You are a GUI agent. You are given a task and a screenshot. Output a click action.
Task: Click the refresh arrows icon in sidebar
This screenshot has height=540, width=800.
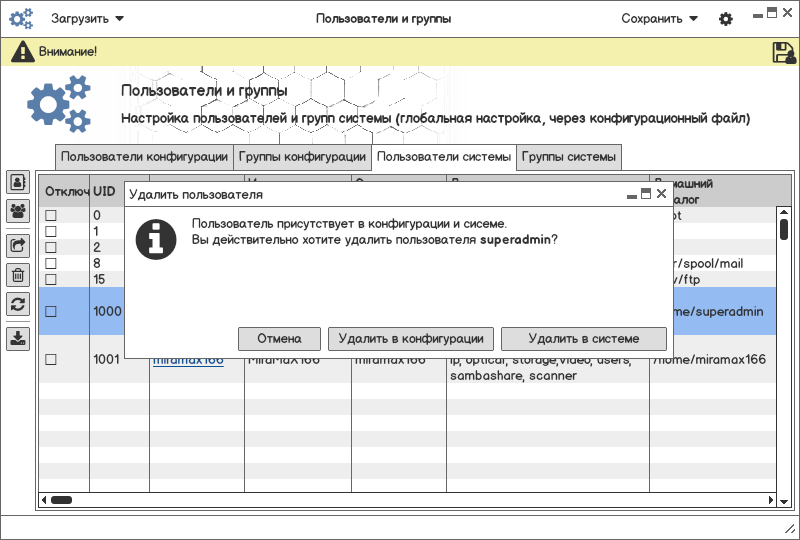pyautogui.click(x=18, y=304)
